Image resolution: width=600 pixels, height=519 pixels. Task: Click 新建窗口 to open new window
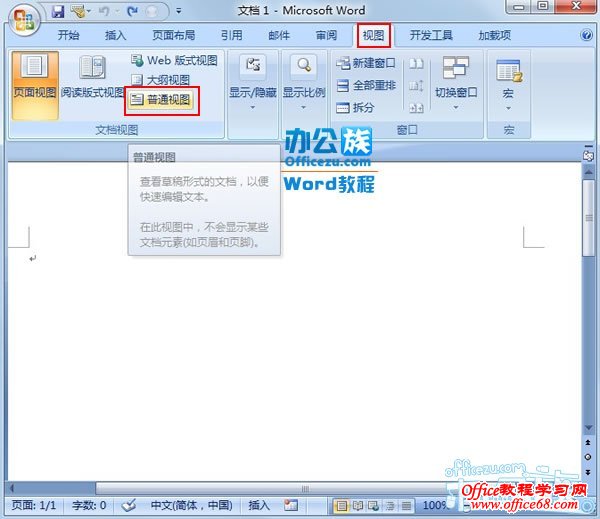pyautogui.click(x=366, y=63)
